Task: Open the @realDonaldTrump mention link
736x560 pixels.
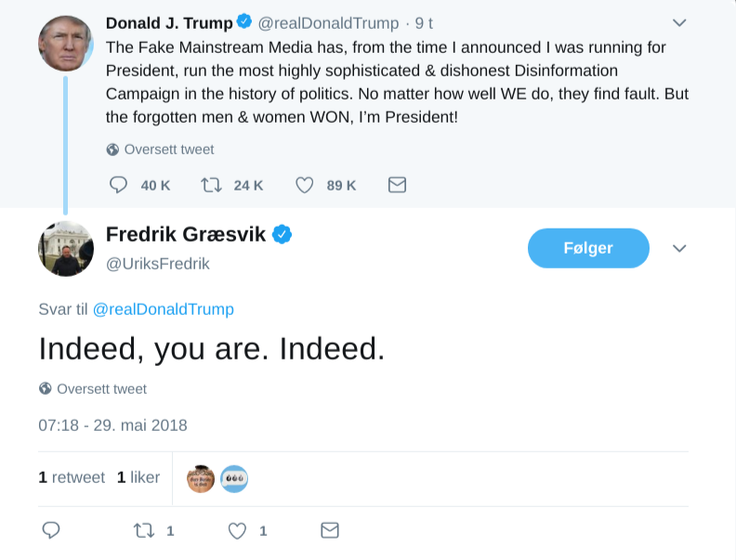Action: [x=164, y=309]
